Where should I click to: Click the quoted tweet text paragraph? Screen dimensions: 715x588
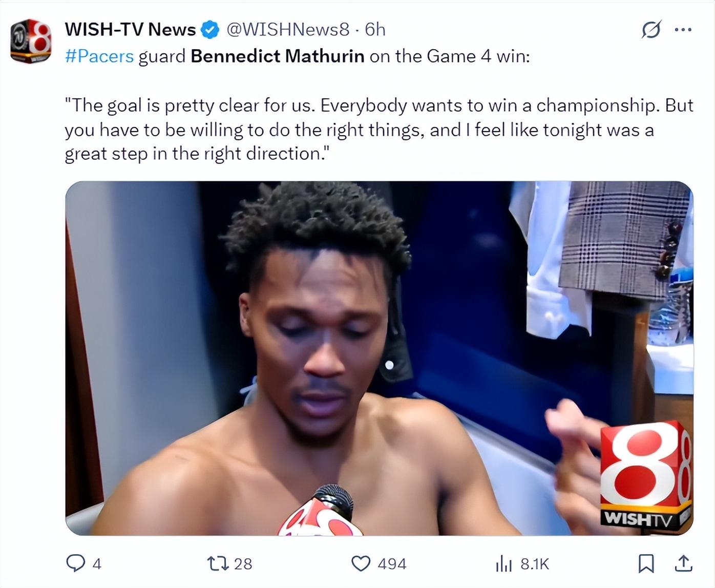click(x=379, y=129)
